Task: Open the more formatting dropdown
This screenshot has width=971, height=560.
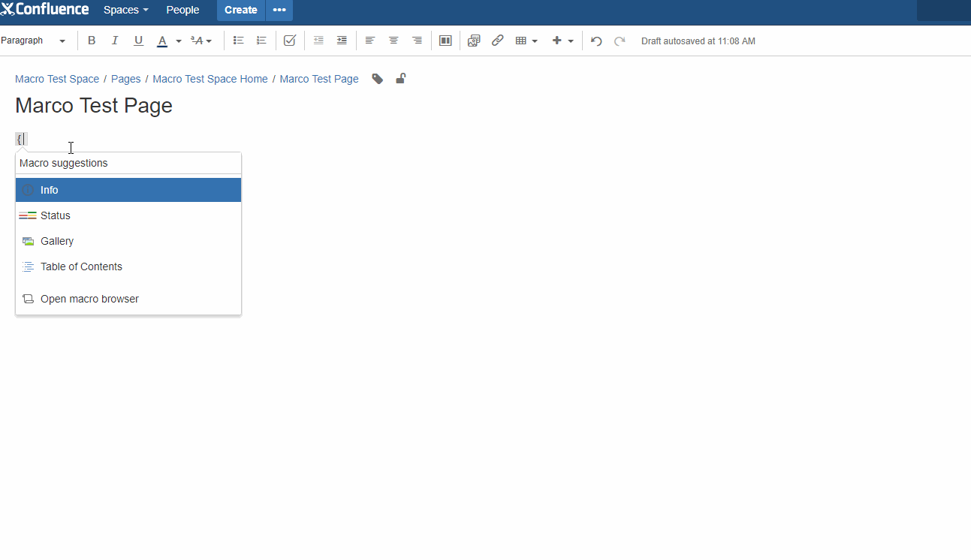Action: click(x=201, y=41)
